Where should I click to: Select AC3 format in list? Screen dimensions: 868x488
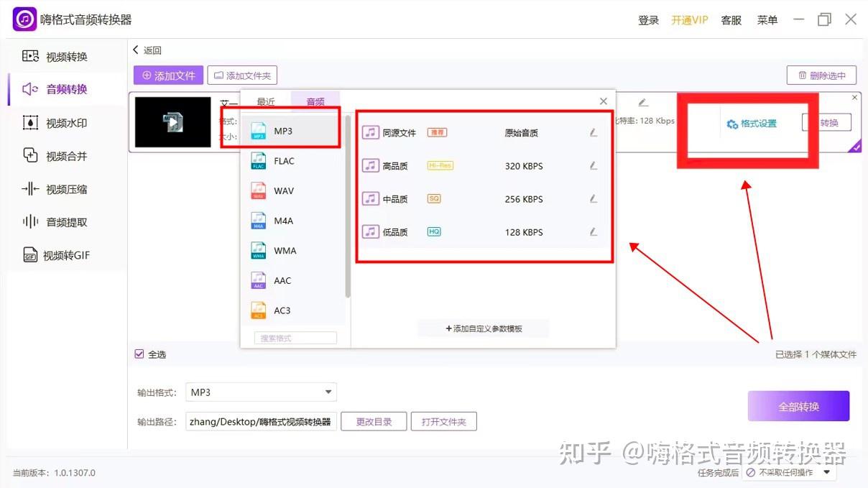(294, 310)
